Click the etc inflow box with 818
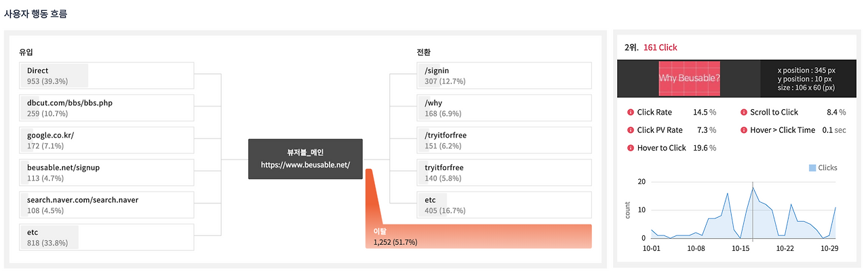This screenshot has width=868, height=272. (x=106, y=237)
